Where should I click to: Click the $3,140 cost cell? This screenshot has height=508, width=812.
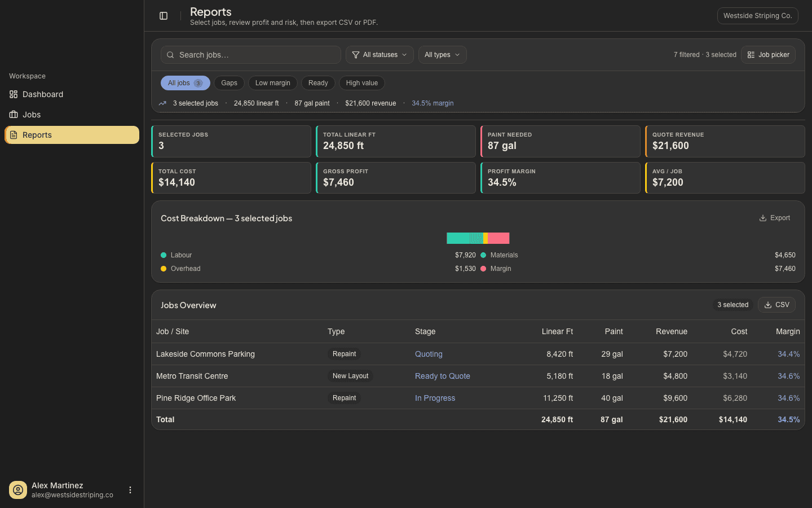(735, 376)
